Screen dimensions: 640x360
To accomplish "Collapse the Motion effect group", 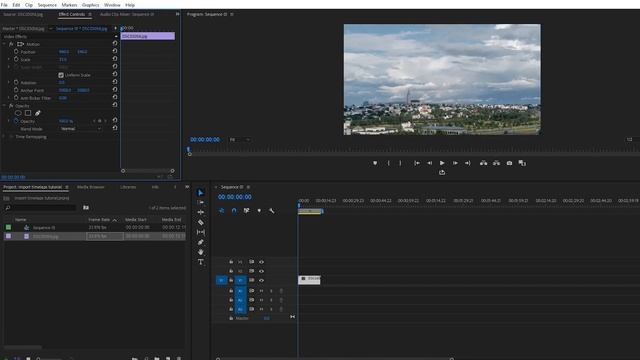I will pyautogui.click(x=4, y=44).
